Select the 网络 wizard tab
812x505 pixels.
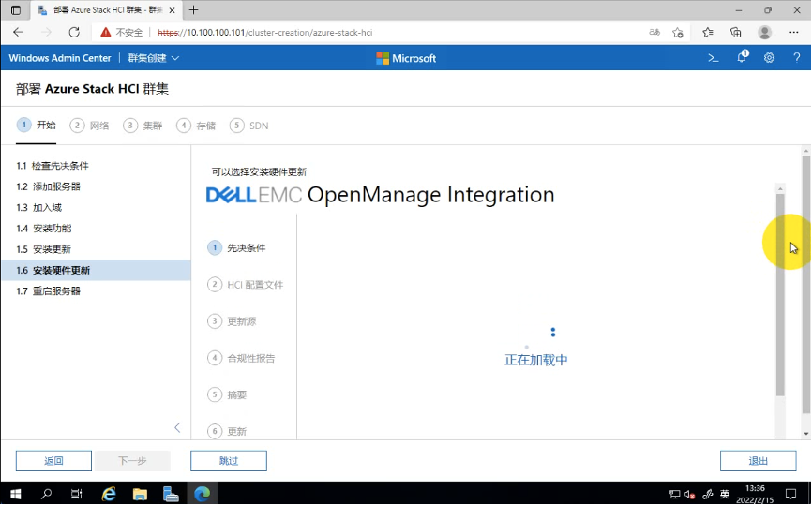(90, 126)
